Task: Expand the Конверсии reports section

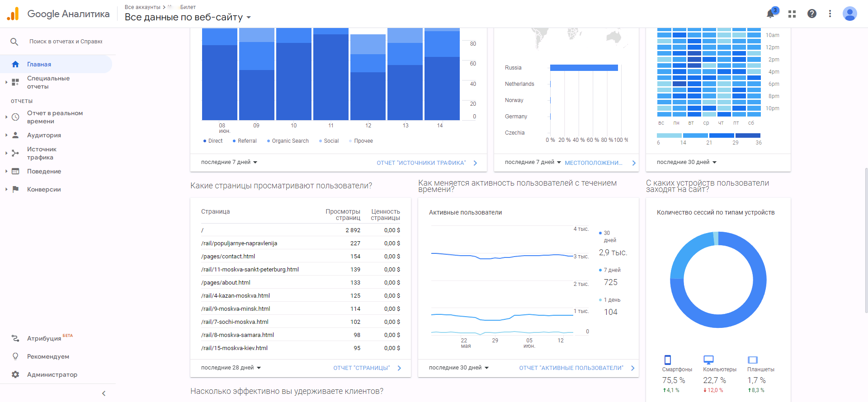Action: (6, 189)
